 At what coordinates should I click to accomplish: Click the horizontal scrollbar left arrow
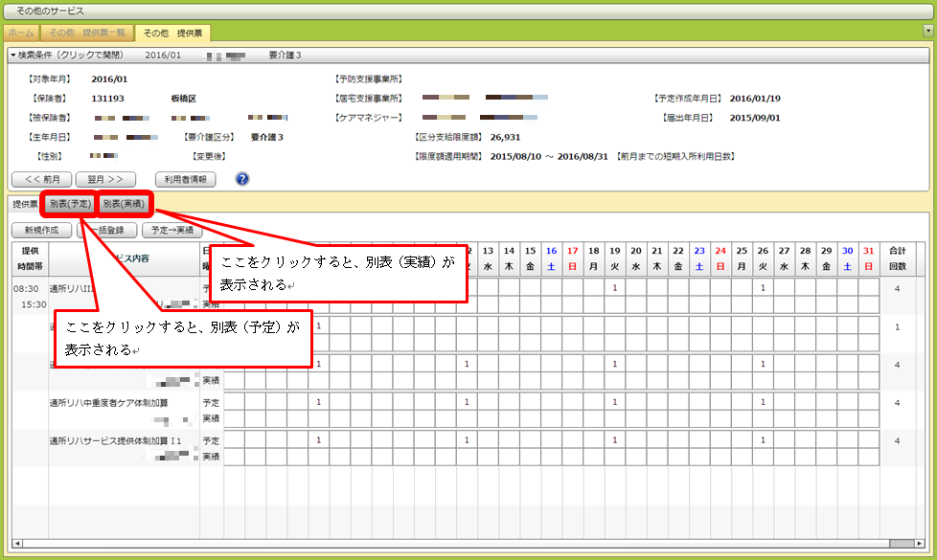(16, 544)
